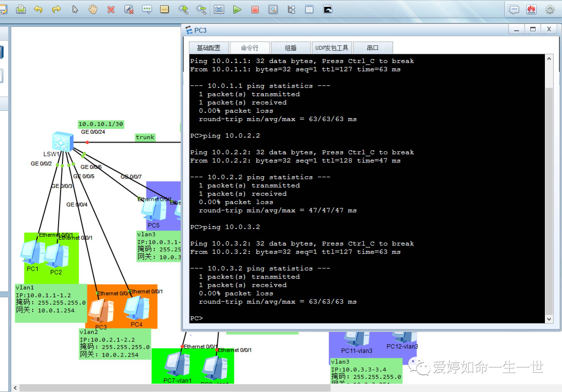Start devices with the green play button
Screen dimensions: 562x392
click(x=237, y=10)
